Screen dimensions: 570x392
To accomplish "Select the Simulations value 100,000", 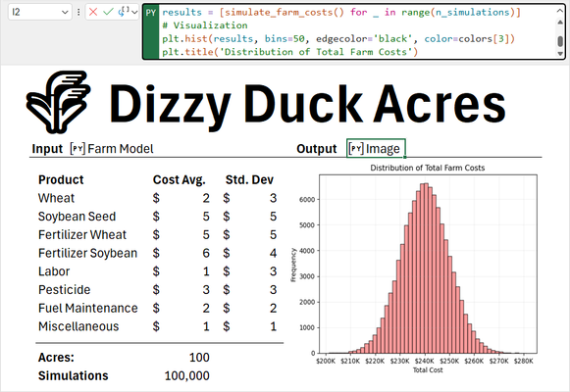I will 186,375.
